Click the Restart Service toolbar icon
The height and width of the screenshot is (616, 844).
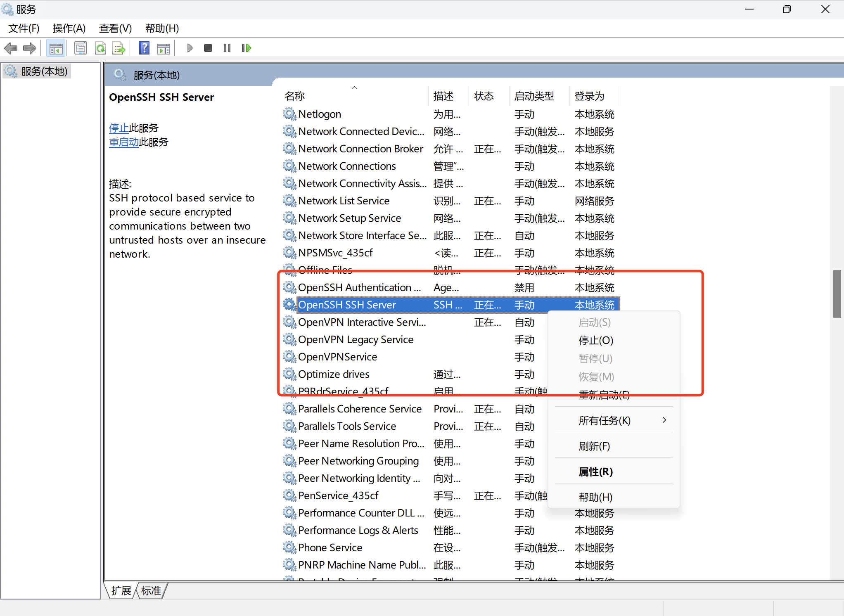(247, 48)
